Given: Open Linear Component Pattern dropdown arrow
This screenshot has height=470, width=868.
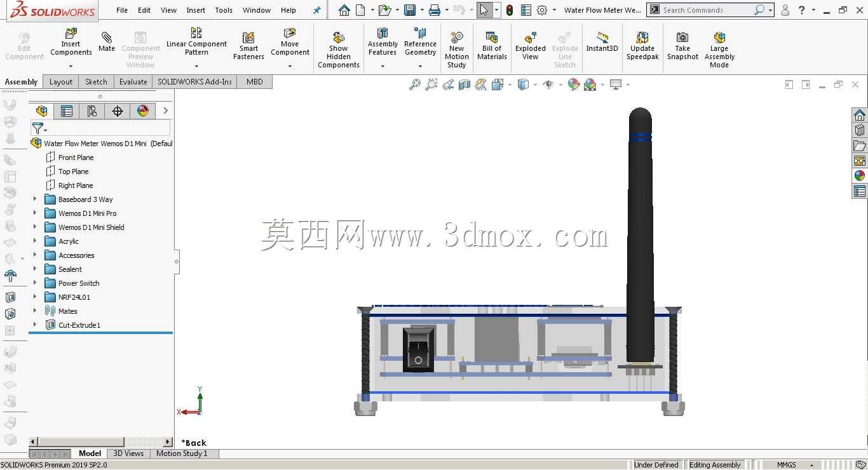Looking at the screenshot, I should (x=196, y=66).
